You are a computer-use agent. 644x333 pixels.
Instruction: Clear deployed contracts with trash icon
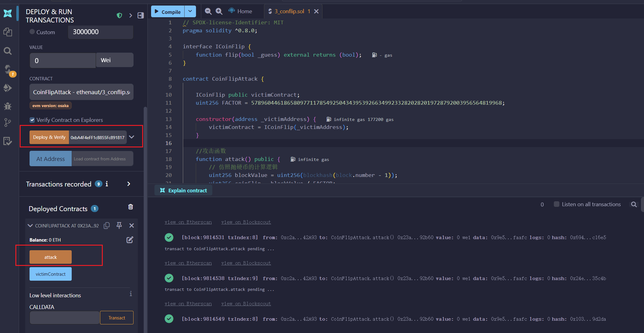pos(130,207)
